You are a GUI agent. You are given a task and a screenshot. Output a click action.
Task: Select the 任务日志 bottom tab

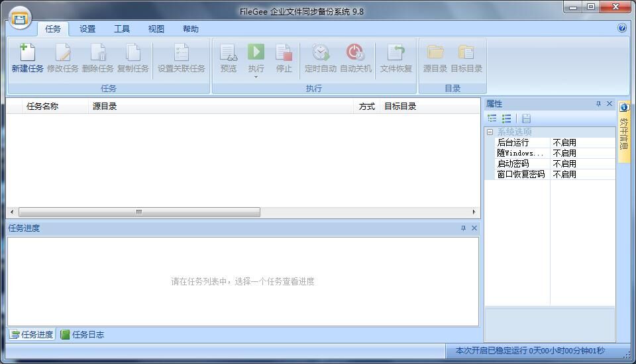(x=82, y=334)
